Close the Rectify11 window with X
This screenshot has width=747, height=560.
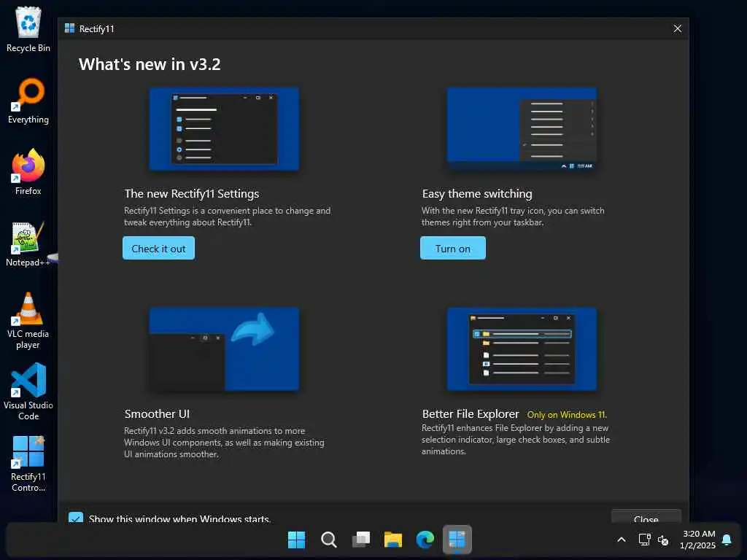click(x=678, y=28)
